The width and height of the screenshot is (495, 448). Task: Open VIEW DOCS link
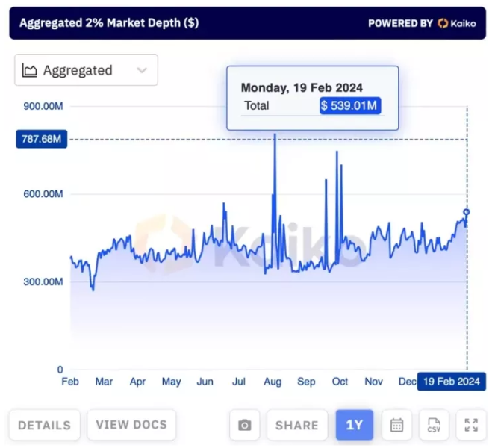tap(131, 425)
